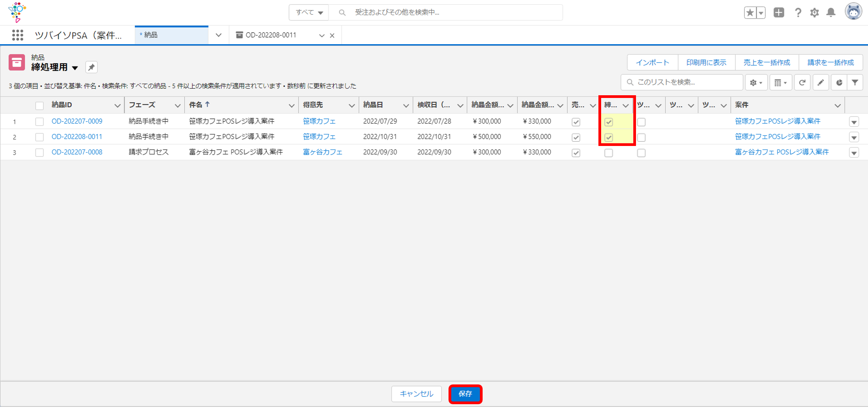Toggle the select-all rows checkbox
This screenshot has height=410, width=868.
point(40,105)
